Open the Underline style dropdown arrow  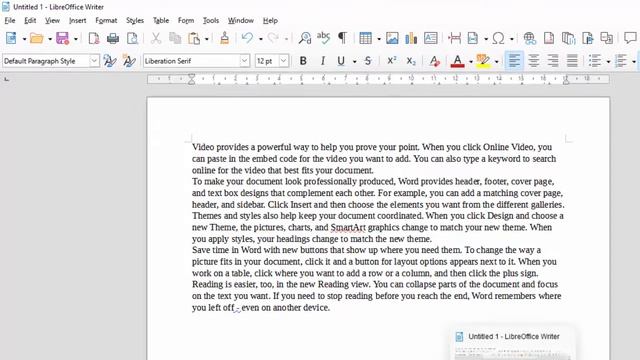(x=354, y=62)
